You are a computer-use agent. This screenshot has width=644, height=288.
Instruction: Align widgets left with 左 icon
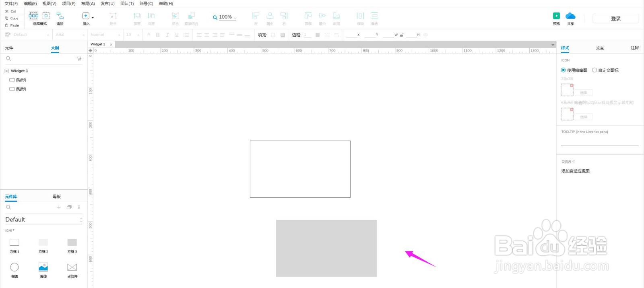[256, 16]
